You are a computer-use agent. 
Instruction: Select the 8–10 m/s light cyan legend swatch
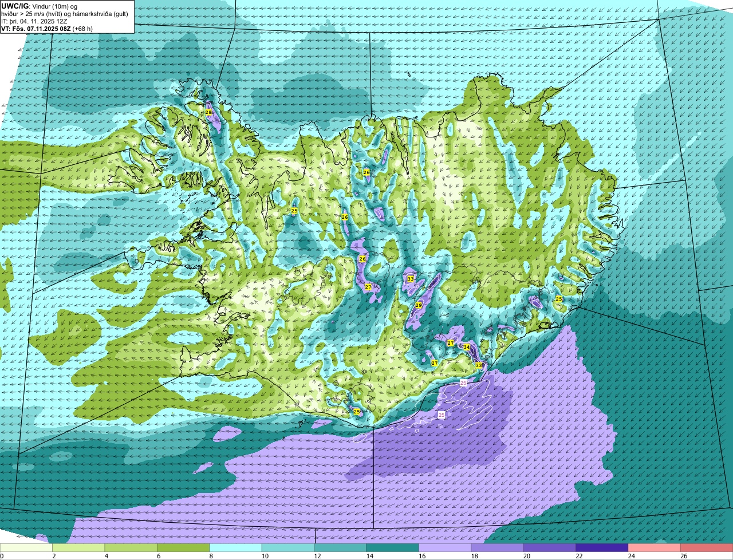click(x=235, y=547)
